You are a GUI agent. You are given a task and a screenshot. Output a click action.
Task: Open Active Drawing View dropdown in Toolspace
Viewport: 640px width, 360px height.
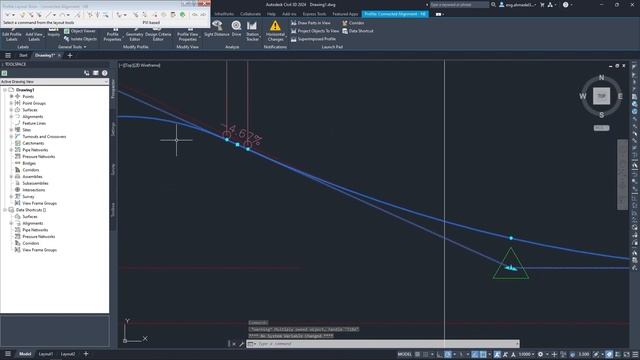pyautogui.click(x=54, y=82)
